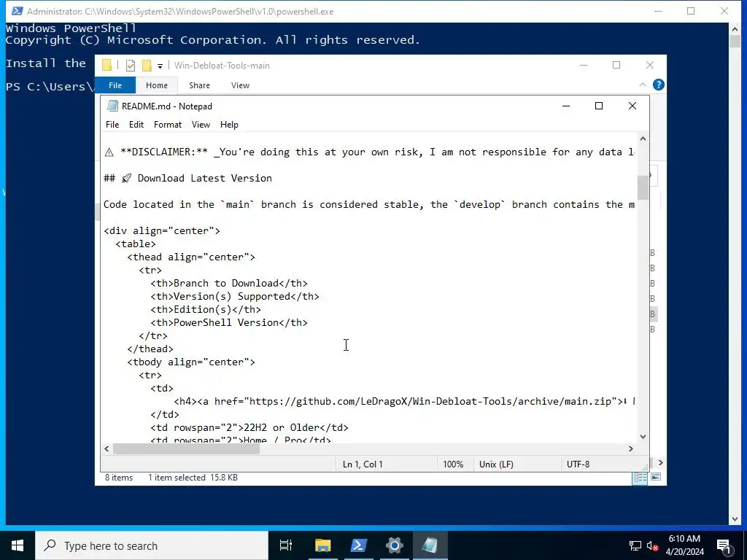The image size is (747, 560).
Task: Click the Explorer help question mark icon
Action: click(659, 85)
